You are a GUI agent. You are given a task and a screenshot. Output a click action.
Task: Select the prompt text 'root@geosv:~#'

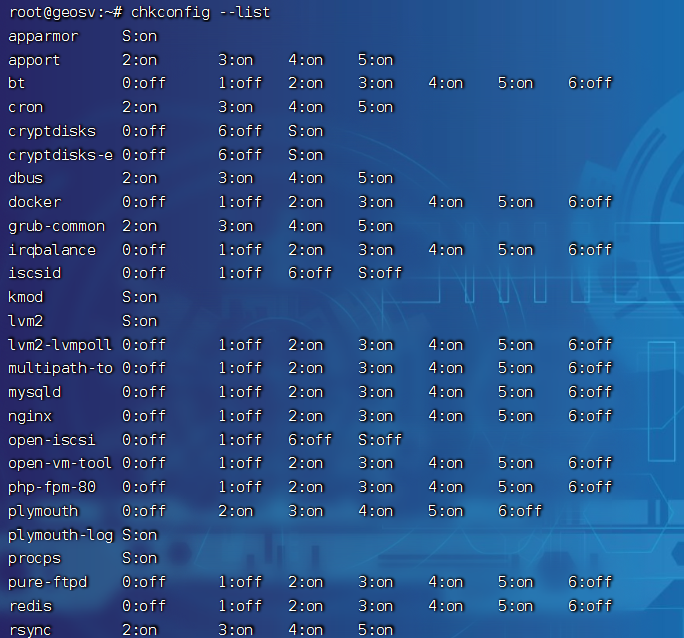tap(65, 13)
